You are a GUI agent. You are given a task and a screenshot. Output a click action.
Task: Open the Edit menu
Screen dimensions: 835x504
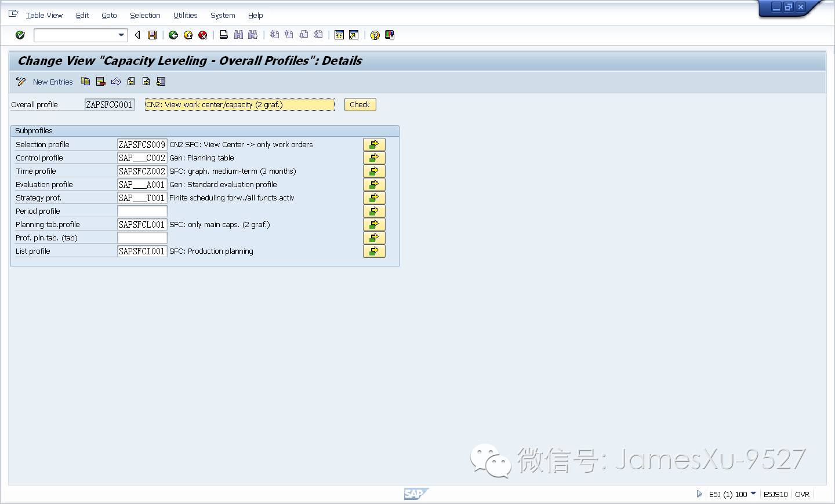82,16
